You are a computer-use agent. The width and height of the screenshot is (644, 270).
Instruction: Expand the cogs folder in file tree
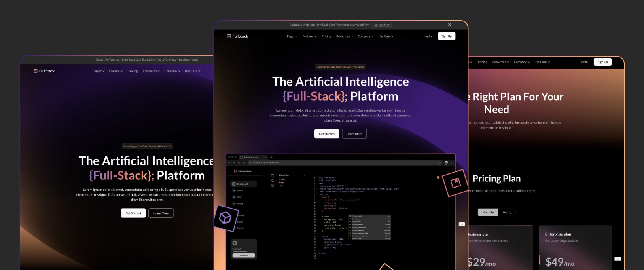point(282,179)
